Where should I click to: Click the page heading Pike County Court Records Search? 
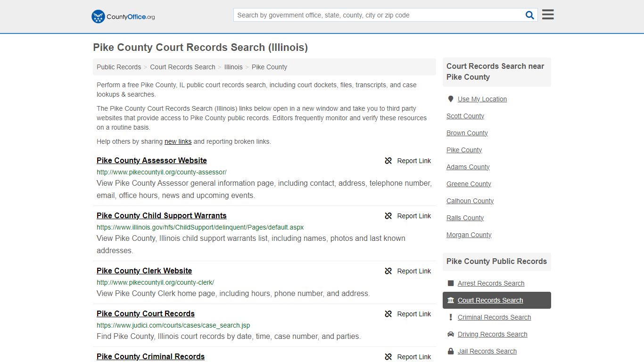tap(200, 47)
